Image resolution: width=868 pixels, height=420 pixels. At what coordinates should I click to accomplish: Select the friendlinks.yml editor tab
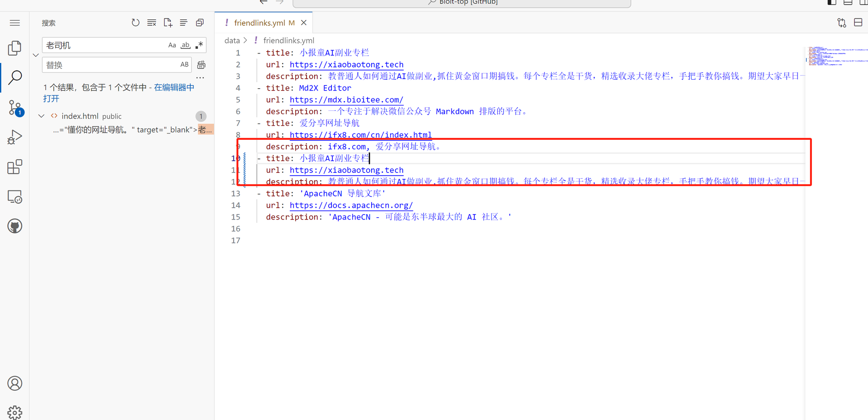(259, 23)
